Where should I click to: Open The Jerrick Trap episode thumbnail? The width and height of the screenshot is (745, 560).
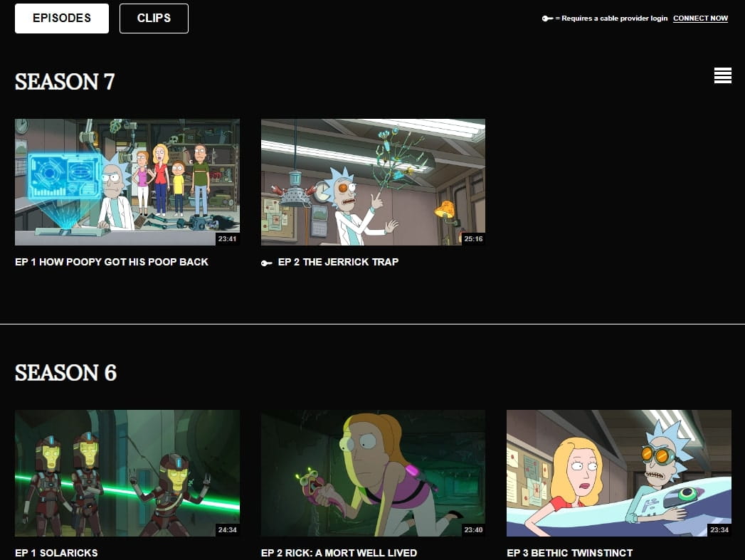373,181
